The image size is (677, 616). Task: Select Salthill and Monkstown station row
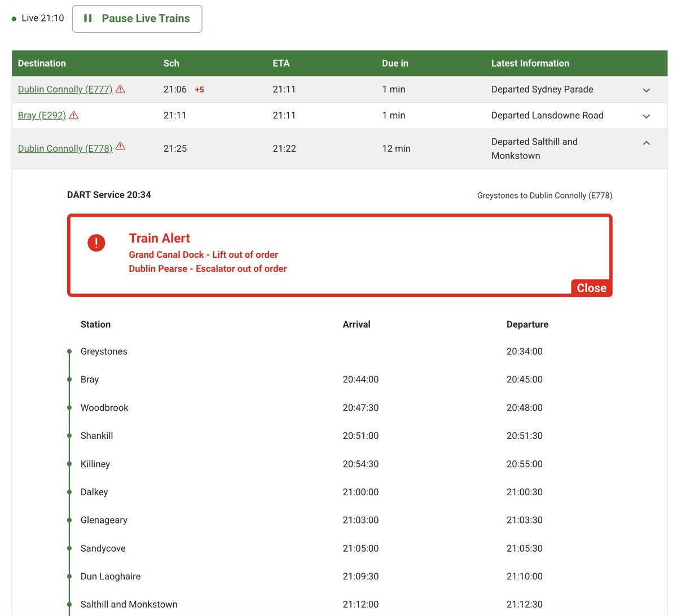coord(340,604)
